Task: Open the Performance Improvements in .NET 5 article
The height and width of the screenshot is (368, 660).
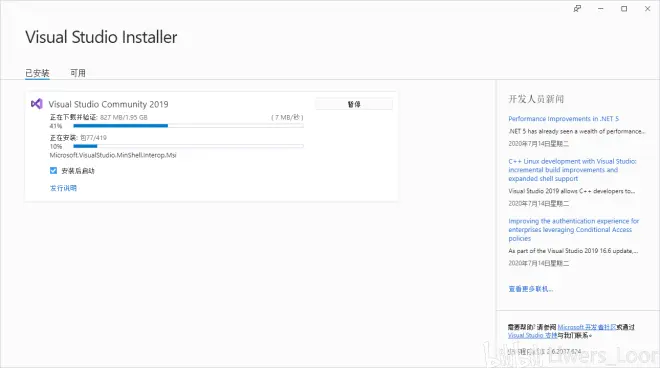Action: pyautogui.click(x=563, y=119)
